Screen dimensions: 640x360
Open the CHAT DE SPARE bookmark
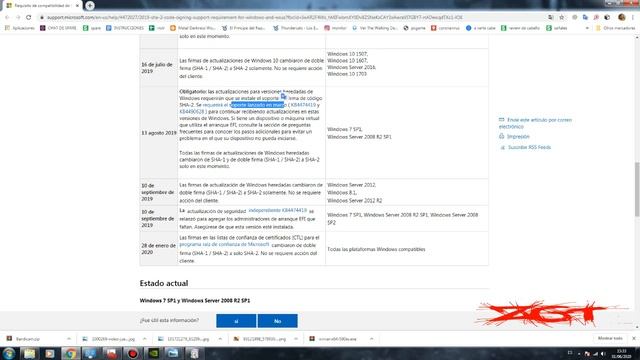pos(58,28)
